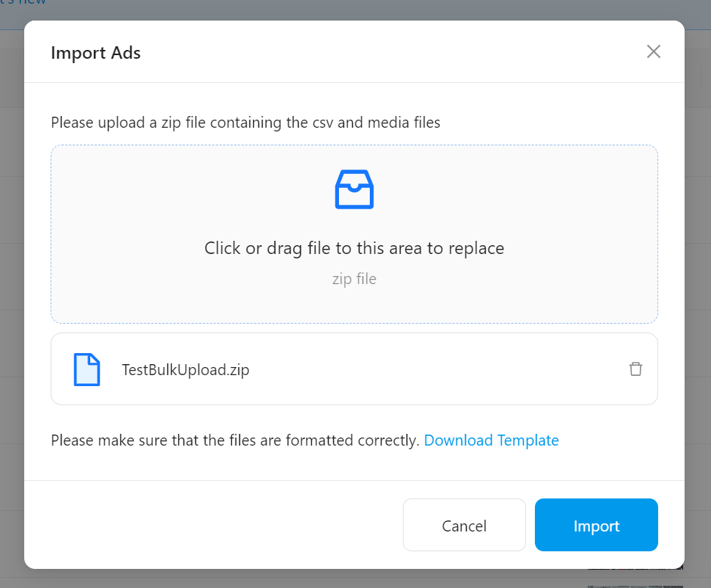Open the Download Template link

[491, 440]
